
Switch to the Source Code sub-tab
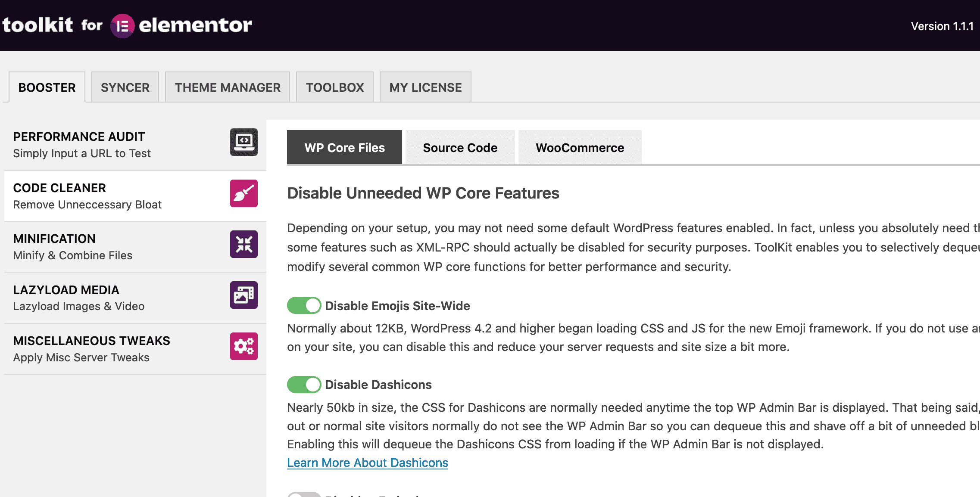pos(460,147)
